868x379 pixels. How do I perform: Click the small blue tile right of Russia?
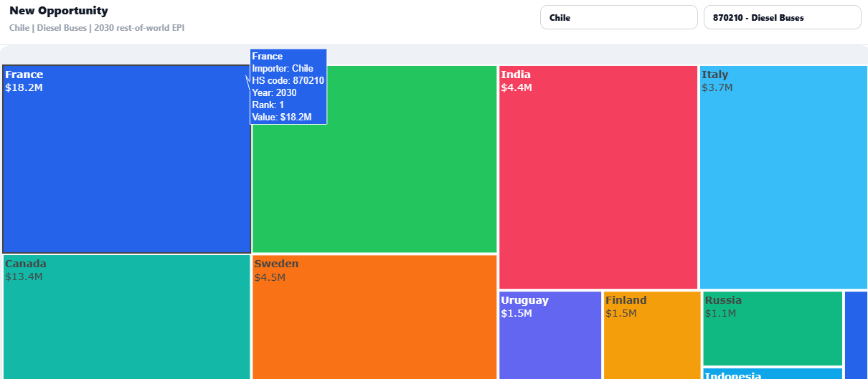pos(856,335)
